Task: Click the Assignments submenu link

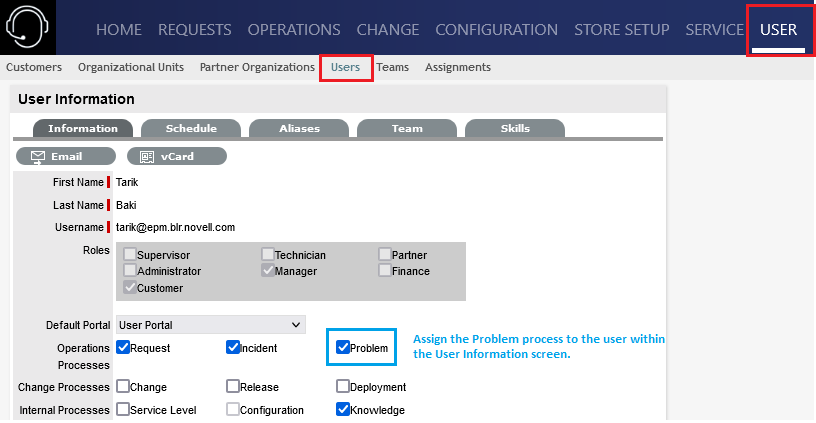Action: point(457,67)
